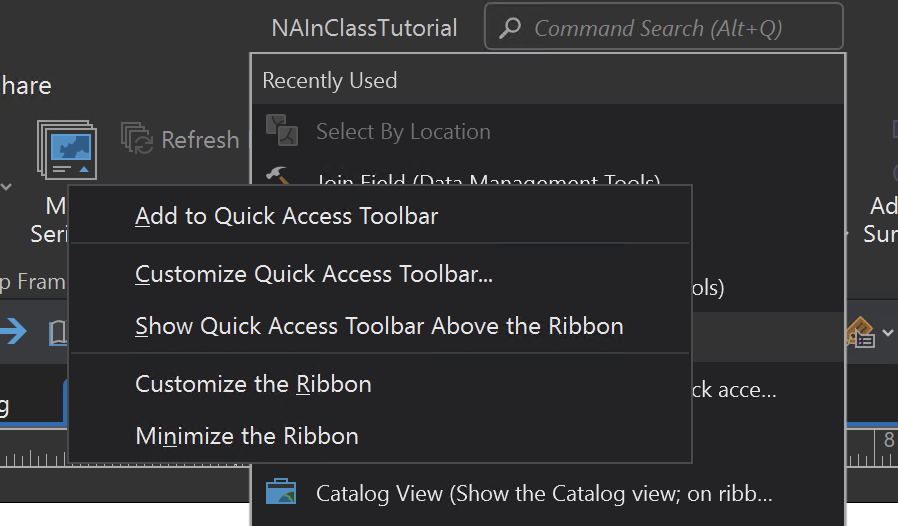
Task: Click the orange tool icon at right edge
Action: (860, 332)
